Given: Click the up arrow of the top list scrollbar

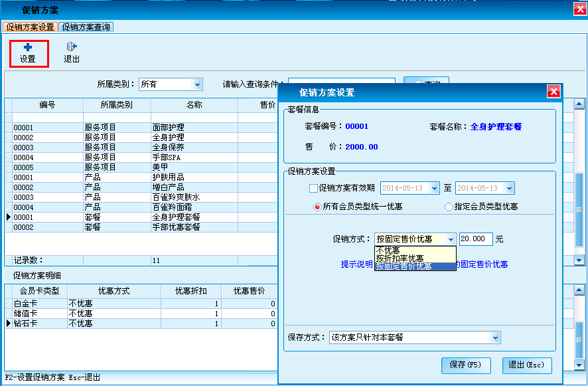Looking at the screenshot, I should coord(579,104).
